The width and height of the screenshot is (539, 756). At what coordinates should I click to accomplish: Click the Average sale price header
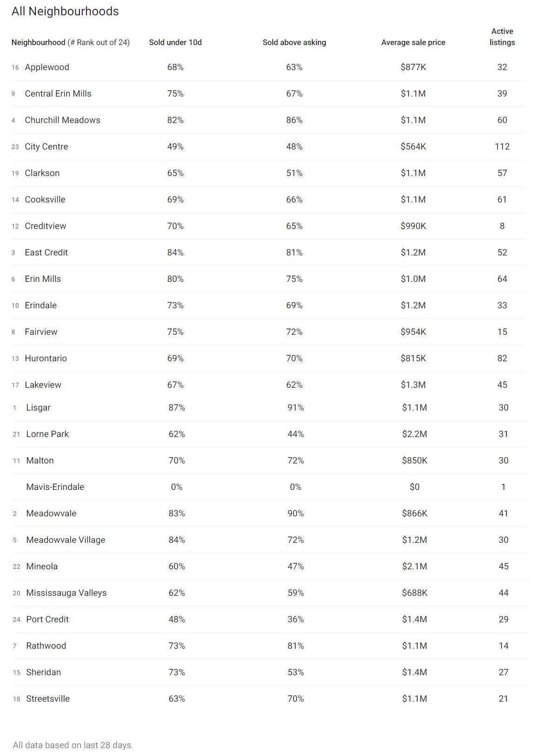pos(413,42)
